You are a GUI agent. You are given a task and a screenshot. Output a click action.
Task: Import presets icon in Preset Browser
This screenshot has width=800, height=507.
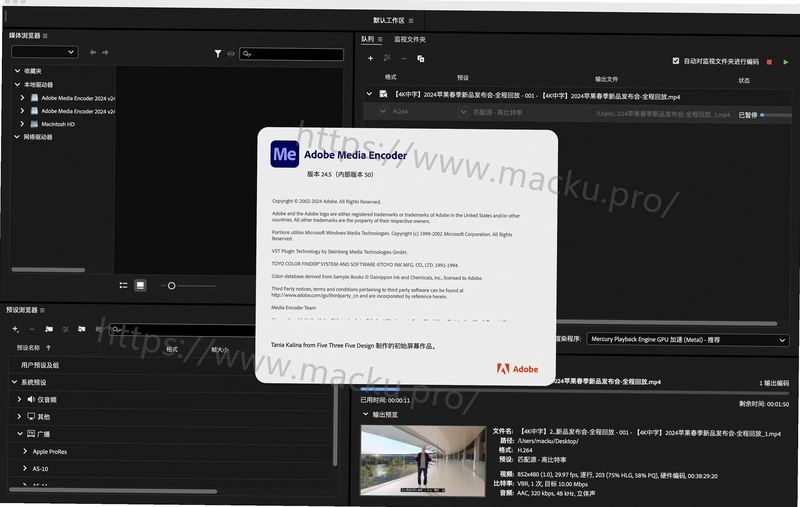(82, 329)
